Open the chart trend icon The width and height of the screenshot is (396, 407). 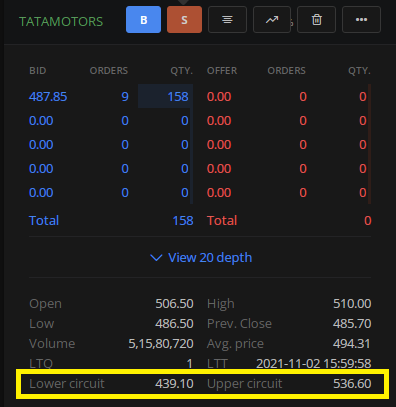coord(272,20)
